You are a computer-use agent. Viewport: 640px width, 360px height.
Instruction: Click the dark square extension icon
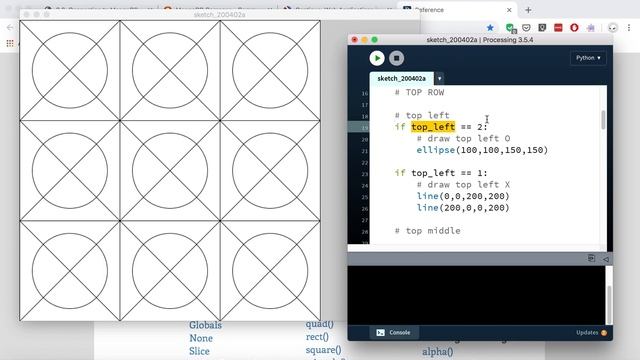click(x=542, y=28)
